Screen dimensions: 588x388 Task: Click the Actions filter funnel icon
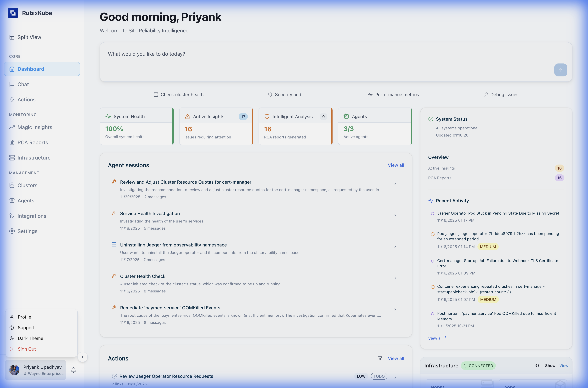tap(380, 358)
